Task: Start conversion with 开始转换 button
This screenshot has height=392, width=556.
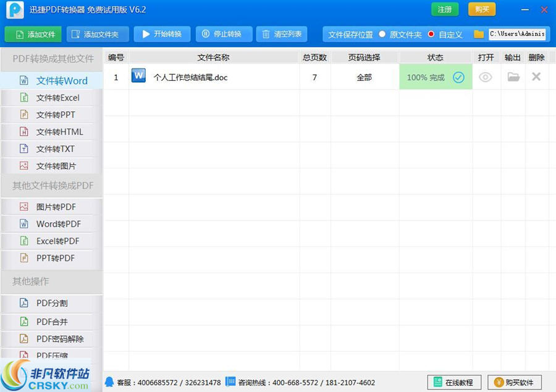Action: coord(162,35)
